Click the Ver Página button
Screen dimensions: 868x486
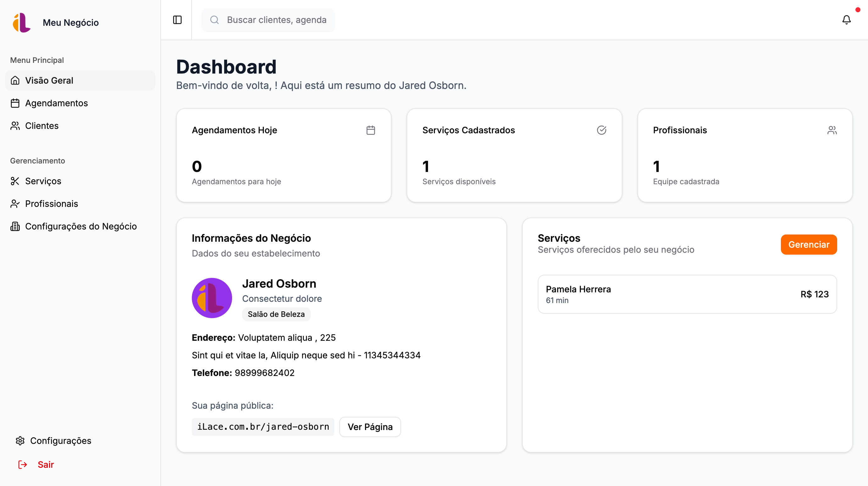[x=370, y=427]
